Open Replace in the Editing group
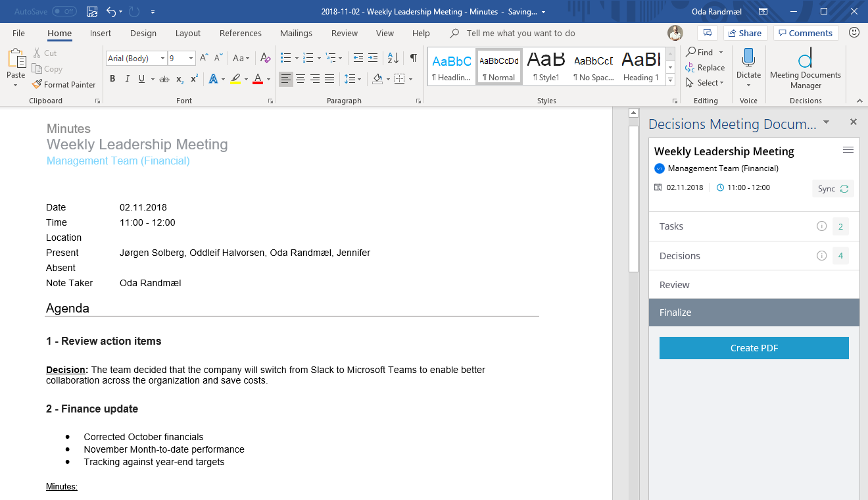Screen dimensions: 868x500 706,67
